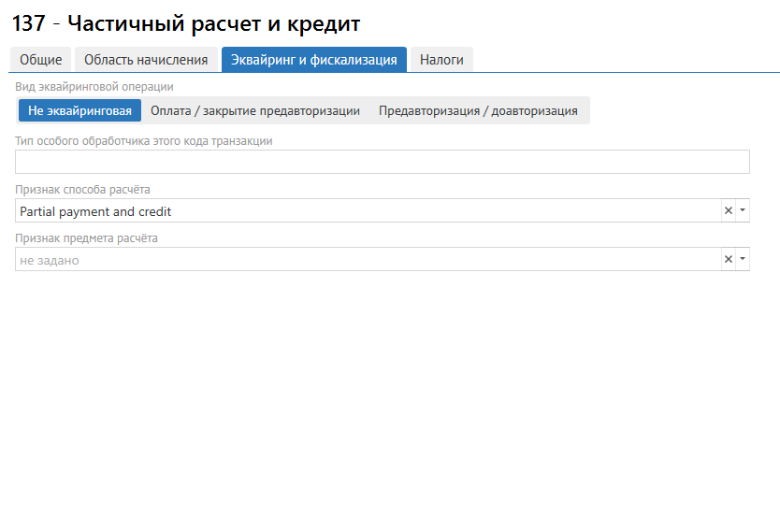This screenshot has height=532, width=780.
Task: Expand the Признак способа расчёта dropdown arrow
Action: 743,211
